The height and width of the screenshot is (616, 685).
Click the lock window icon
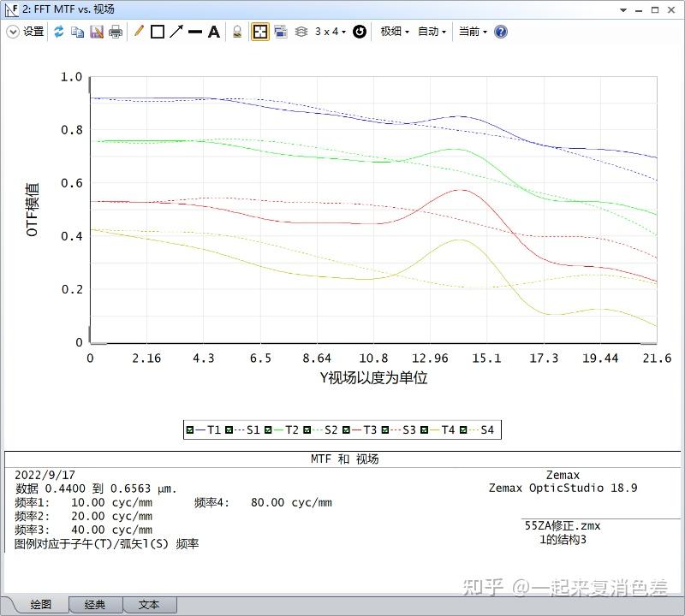[x=237, y=32]
